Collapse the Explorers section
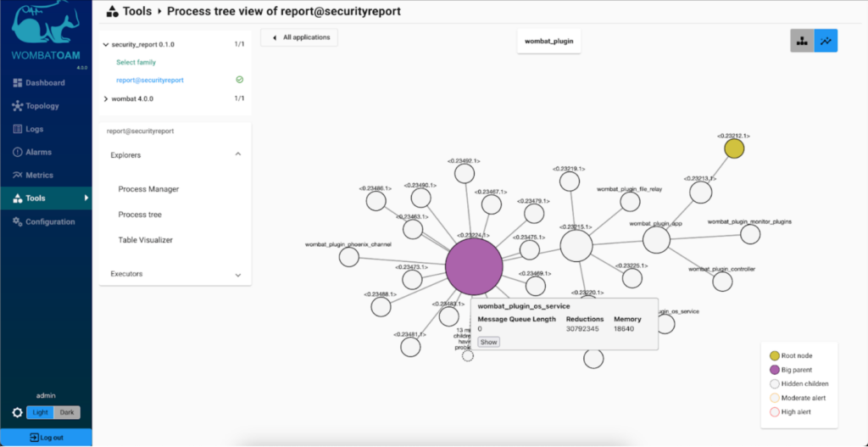868x447 pixels. point(238,154)
